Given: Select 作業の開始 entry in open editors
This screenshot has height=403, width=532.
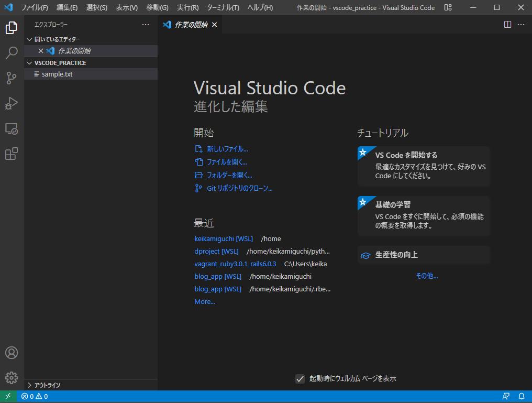Looking at the screenshot, I should click(91, 51).
